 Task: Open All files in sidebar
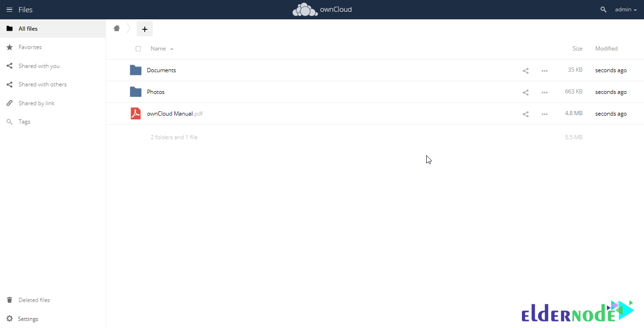(x=53, y=29)
